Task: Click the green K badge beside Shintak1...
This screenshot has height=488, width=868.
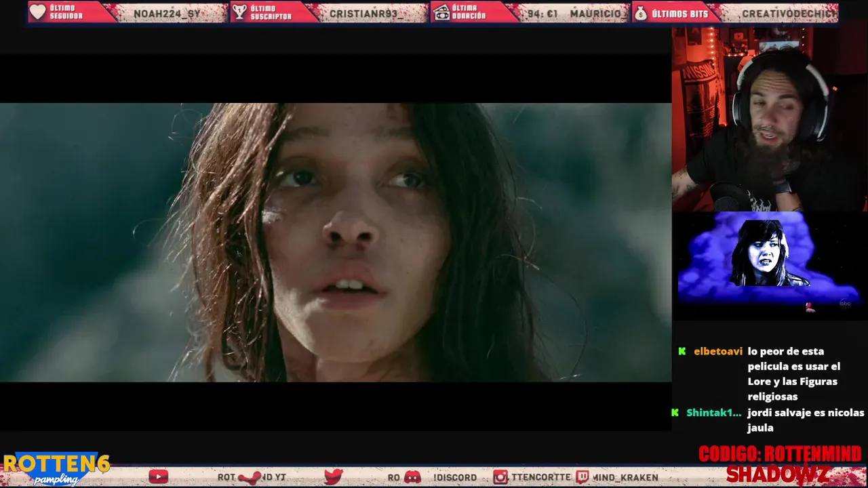Action: point(675,412)
